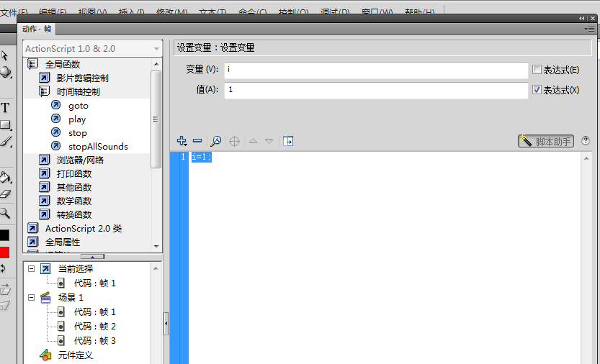Collapse the 全局函数 category
Screen dimensions: 600x364
(33, 64)
